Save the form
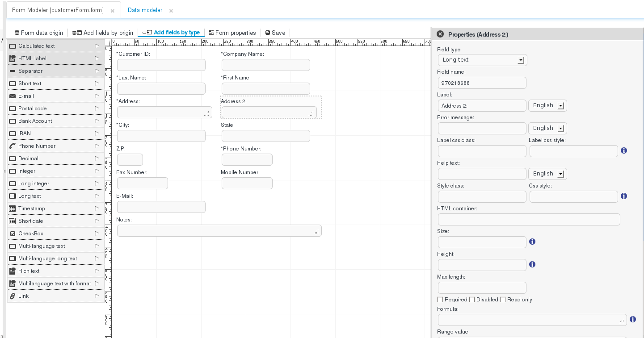The width and height of the screenshot is (644, 338). 275,33
